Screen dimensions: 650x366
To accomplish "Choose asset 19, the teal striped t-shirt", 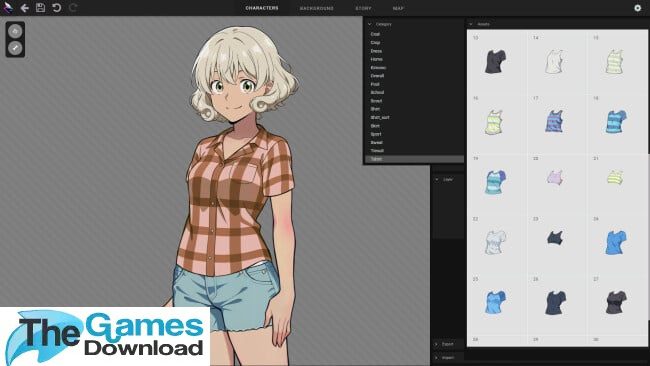I will [495, 182].
